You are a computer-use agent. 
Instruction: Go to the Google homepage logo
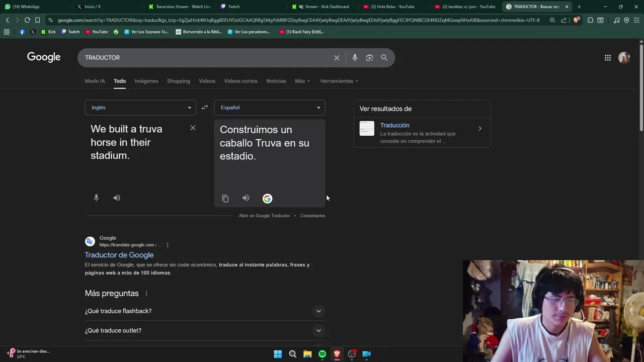point(44,57)
